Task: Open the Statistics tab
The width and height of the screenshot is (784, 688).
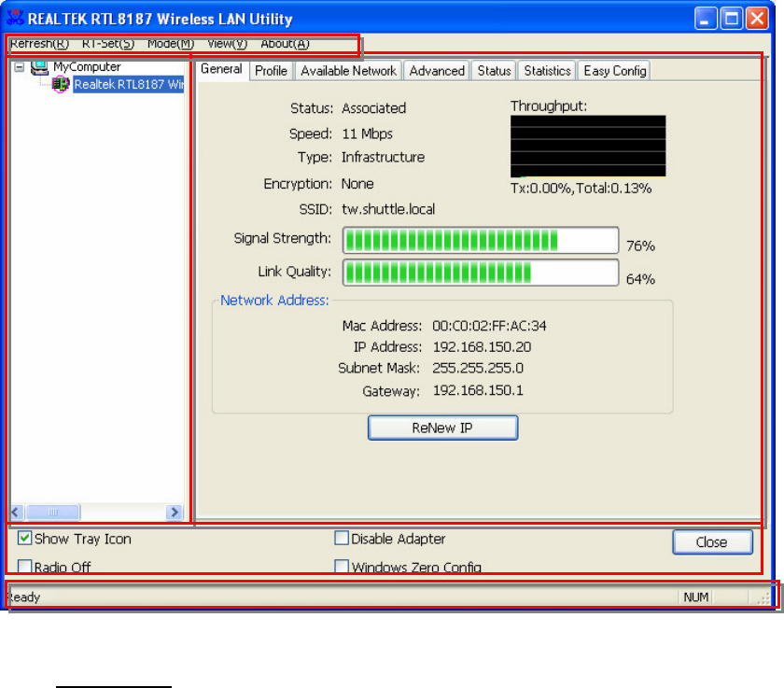Action: pyautogui.click(x=547, y=71)
